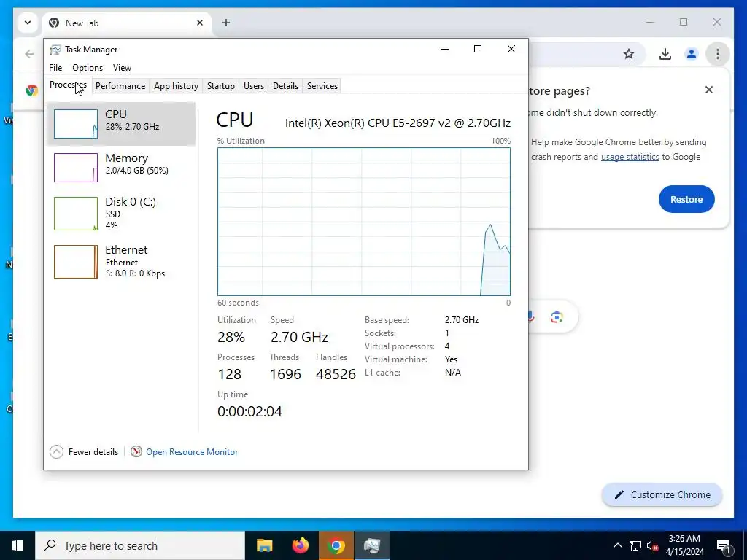Image resolution: width=747 pixels, height=560 pixels.
Task: Open Chrome's three-dot menu
Action: click(718, 54)
